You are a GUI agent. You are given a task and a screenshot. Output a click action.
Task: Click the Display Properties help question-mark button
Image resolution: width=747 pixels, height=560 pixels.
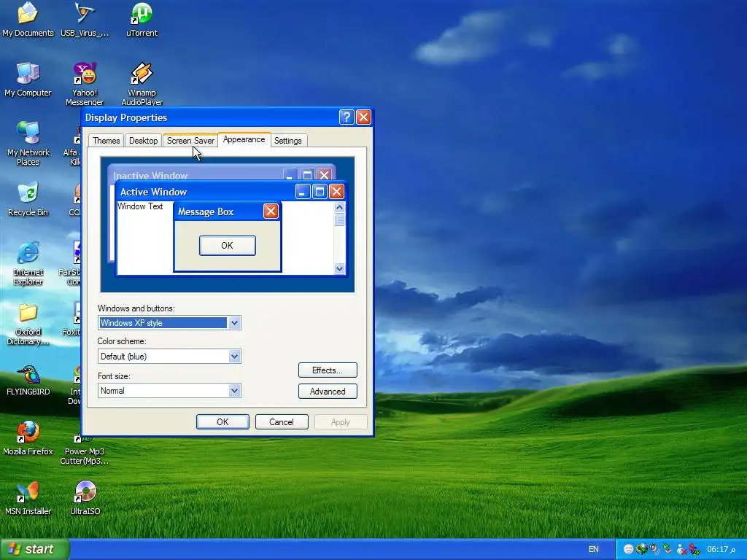347,117
